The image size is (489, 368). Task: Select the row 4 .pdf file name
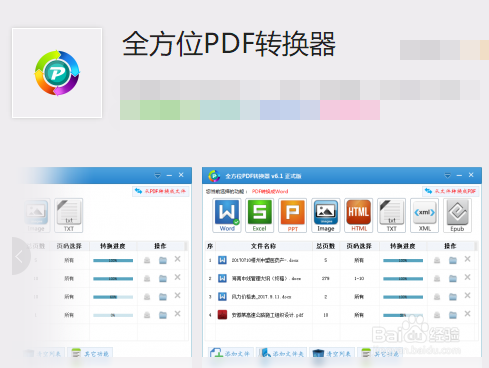pyautogui.click(x=267, y=315)
